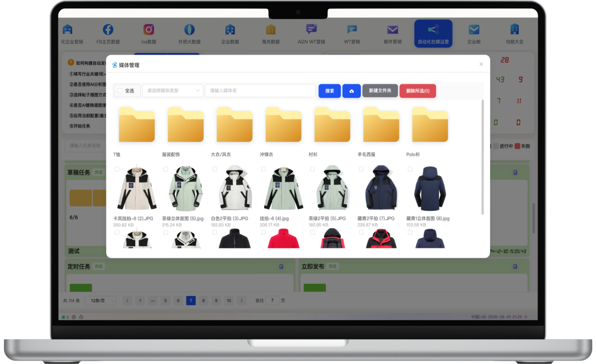Select the 挂拍-6 (4).jpg checkbox

tap(263, 169)
